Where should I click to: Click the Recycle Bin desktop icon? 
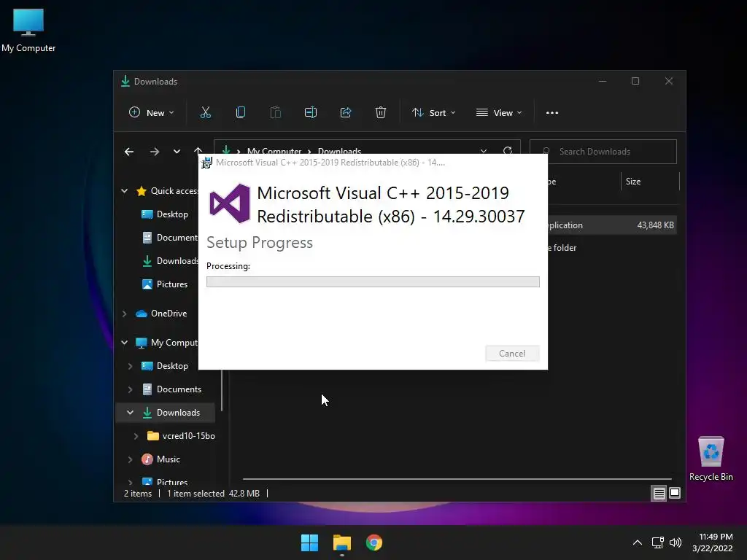[711, 459]
